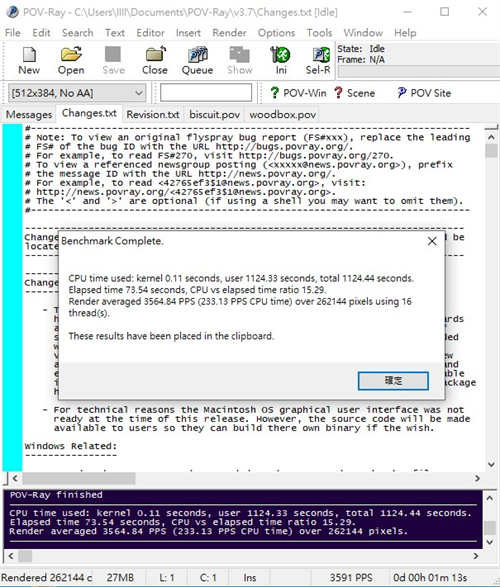Click the editor's horizontal scrollbar thumb
Viewport: 500px width, 587px height.
click(x=79, y=478)
